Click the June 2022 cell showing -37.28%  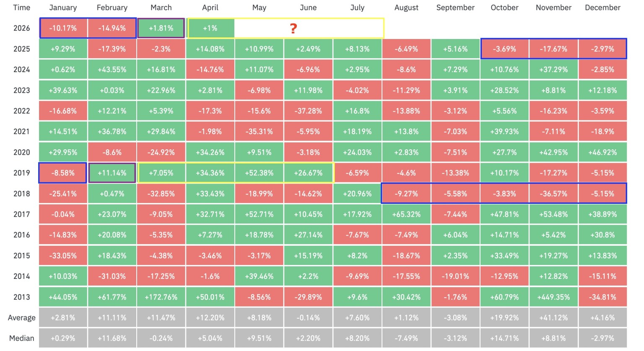point(308,111)
